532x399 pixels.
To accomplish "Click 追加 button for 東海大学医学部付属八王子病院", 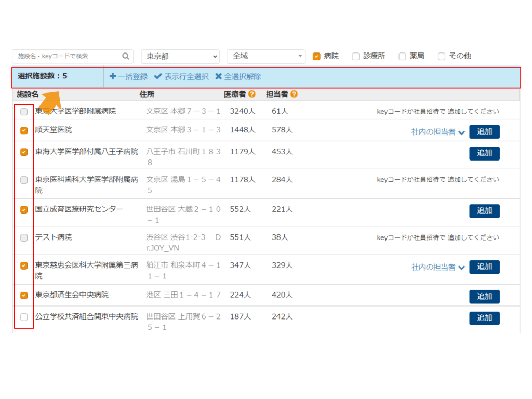I will tap(484, 153).
